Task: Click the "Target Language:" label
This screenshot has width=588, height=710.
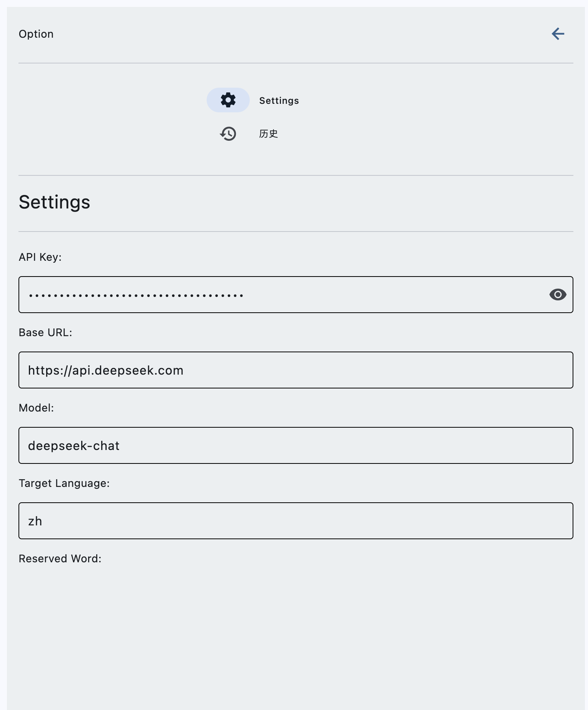Action: pyautogui.click(x=64, y=483)
